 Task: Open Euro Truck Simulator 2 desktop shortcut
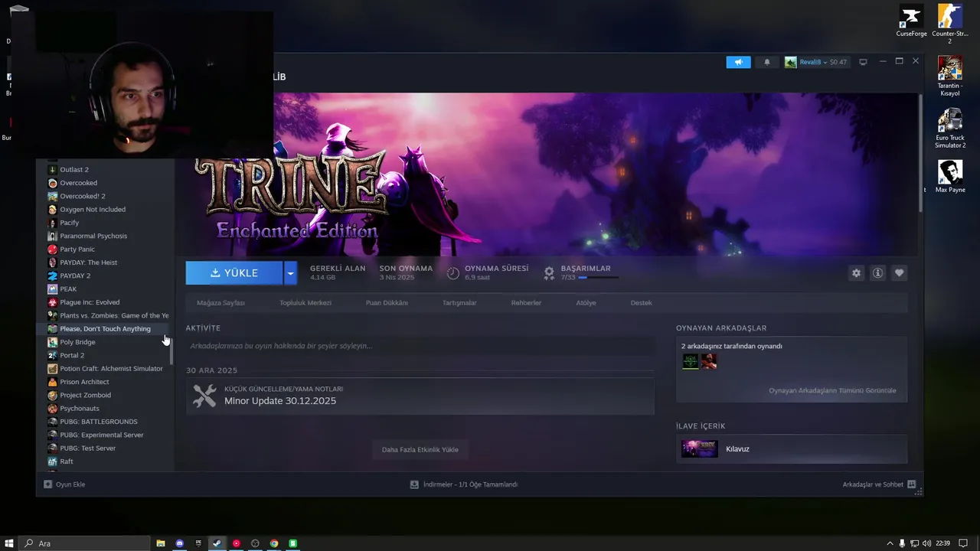950,129
